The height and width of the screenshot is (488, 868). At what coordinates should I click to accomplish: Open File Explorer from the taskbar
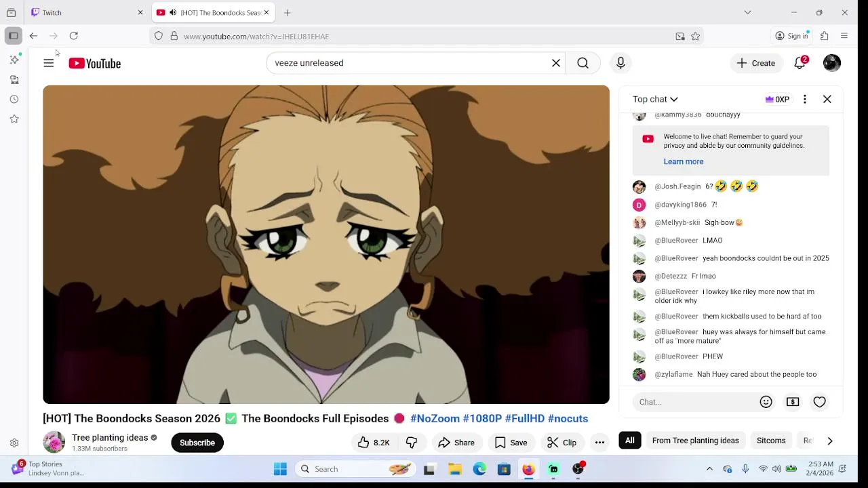pyautogui.click(x=455, y=469)
